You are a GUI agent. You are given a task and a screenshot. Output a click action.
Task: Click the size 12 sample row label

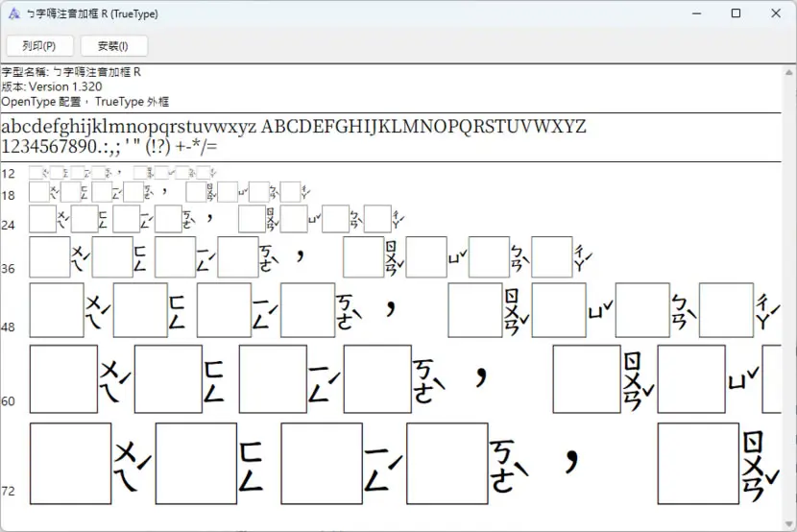coord(8,174)
